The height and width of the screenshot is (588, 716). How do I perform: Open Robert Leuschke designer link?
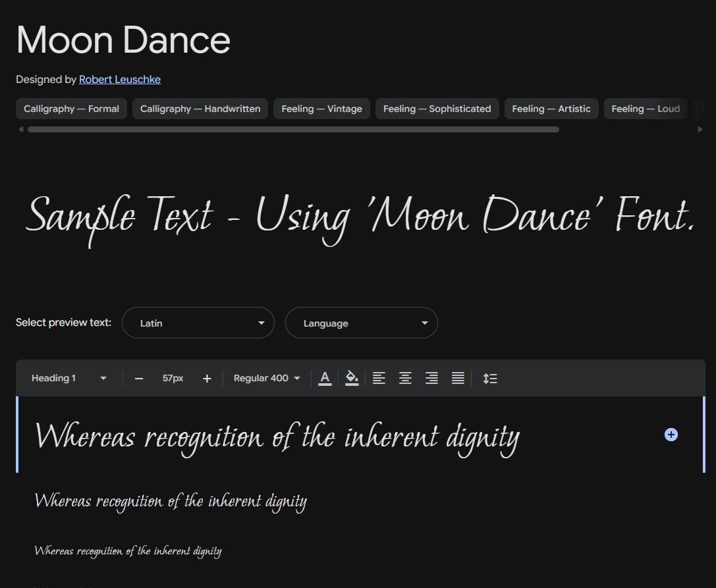(120, 80)
